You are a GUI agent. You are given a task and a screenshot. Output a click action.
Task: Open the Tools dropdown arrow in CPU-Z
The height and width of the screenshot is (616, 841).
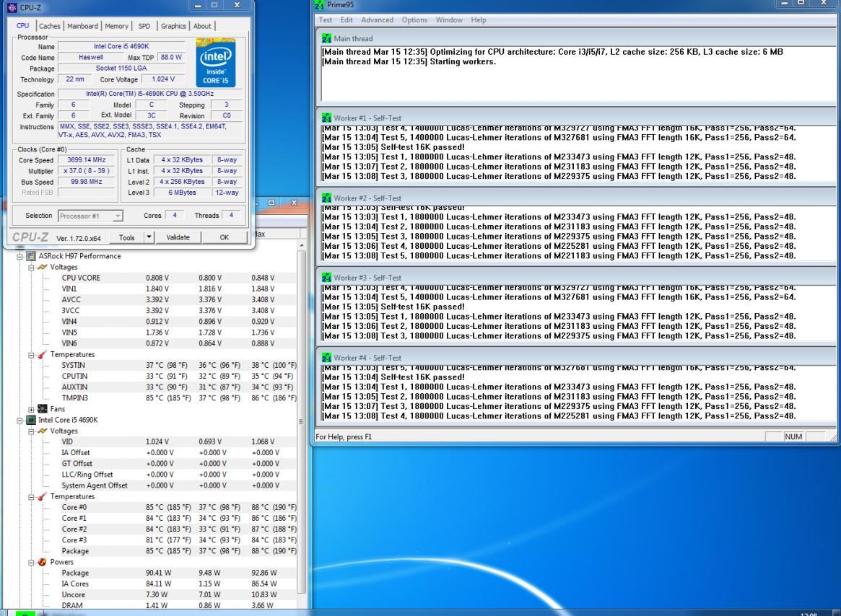pos(149,237)
